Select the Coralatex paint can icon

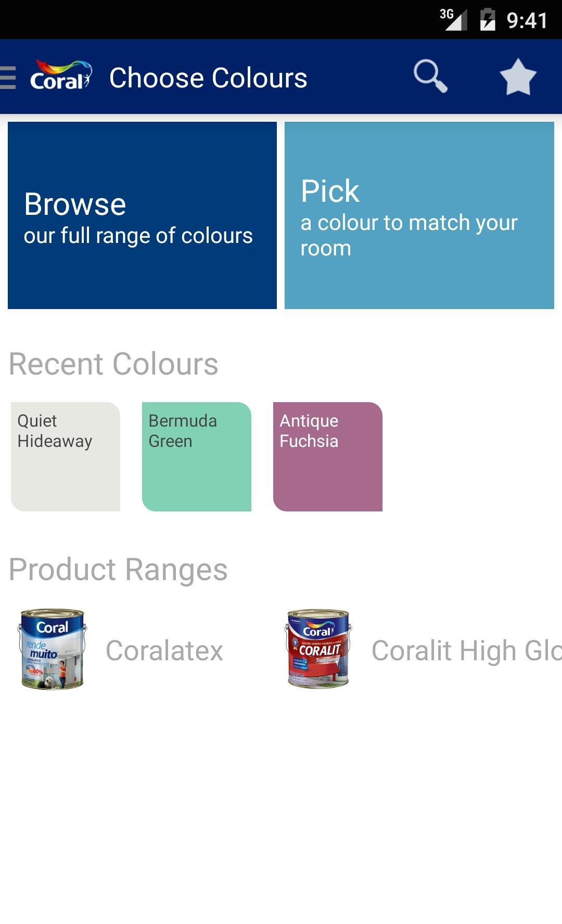(x=52, y=649)
